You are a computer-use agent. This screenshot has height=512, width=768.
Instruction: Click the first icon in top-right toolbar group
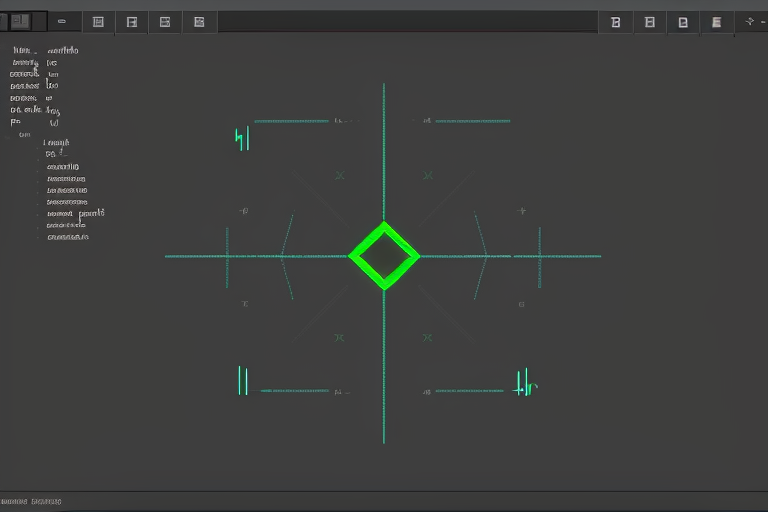pyautogui.click(x=615, y=21)
